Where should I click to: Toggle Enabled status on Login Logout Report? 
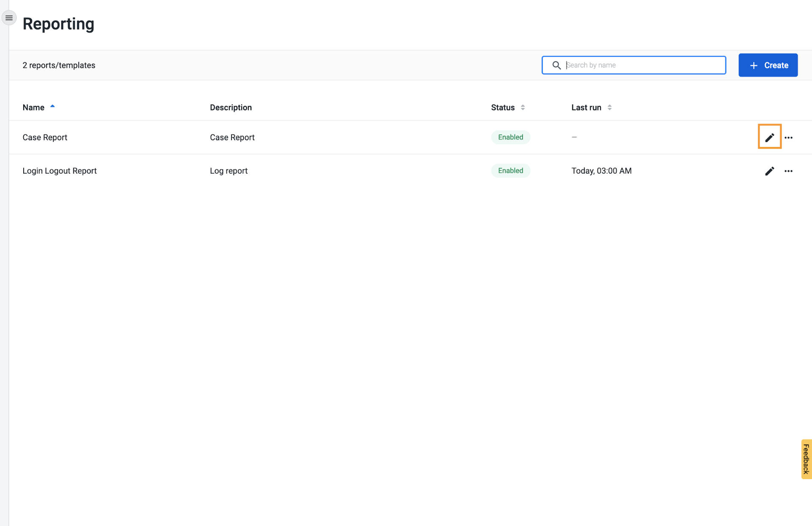pos(510,170)
